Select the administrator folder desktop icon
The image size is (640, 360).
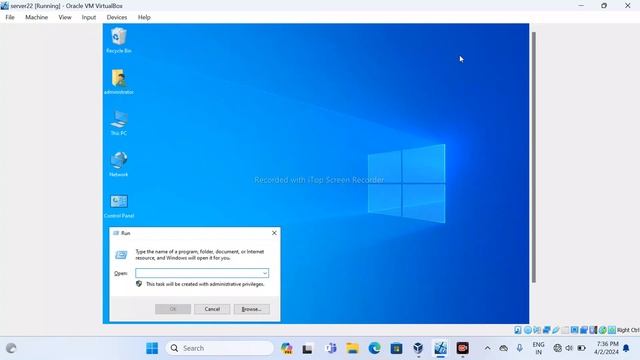pyautogui.click(x=118, y=82)
